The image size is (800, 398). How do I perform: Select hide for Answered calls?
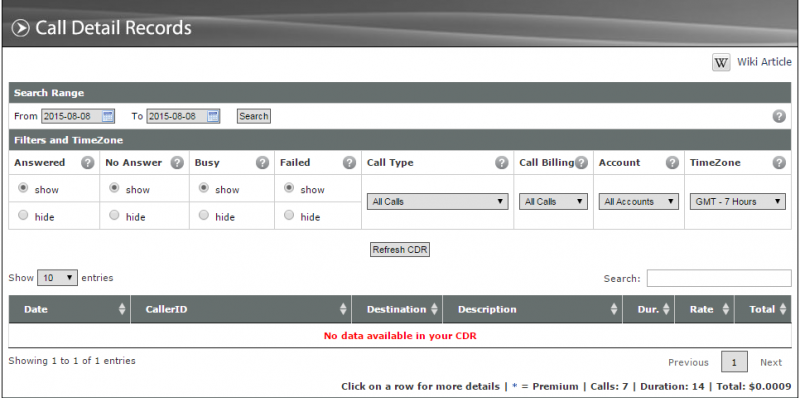[x=23, y=216]
